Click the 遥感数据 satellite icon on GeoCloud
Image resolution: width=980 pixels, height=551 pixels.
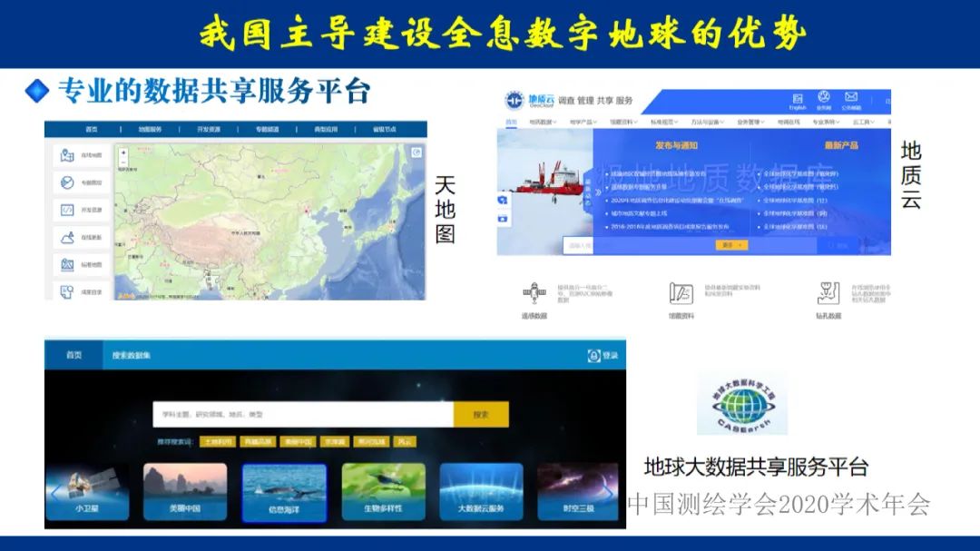tap(534, 293)
